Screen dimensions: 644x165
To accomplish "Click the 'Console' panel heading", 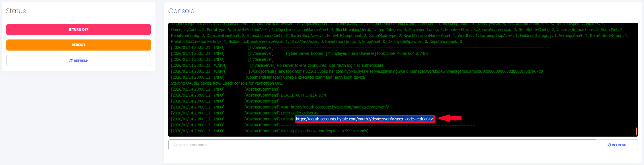I will pos(181,11).
